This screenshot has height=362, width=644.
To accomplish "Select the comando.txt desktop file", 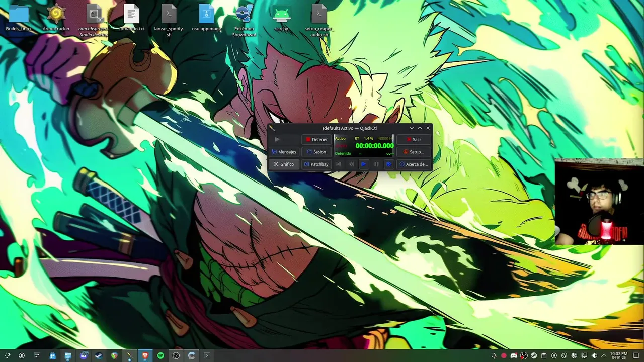I will coord(131,18).
